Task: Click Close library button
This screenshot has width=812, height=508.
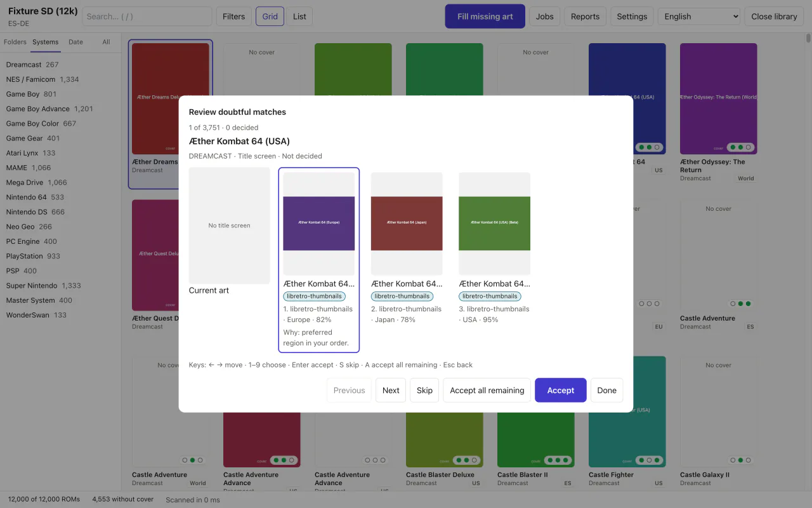Action: pos(774,17)
